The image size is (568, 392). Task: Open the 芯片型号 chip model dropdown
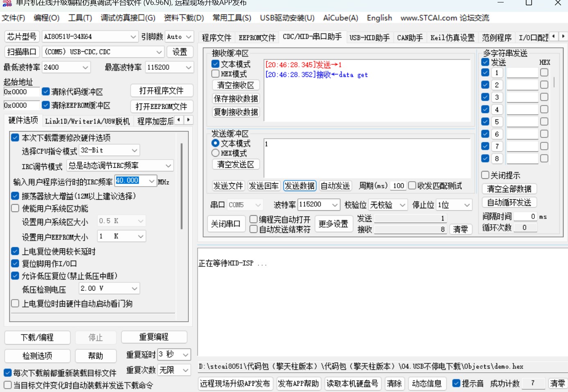click(89, 36)
